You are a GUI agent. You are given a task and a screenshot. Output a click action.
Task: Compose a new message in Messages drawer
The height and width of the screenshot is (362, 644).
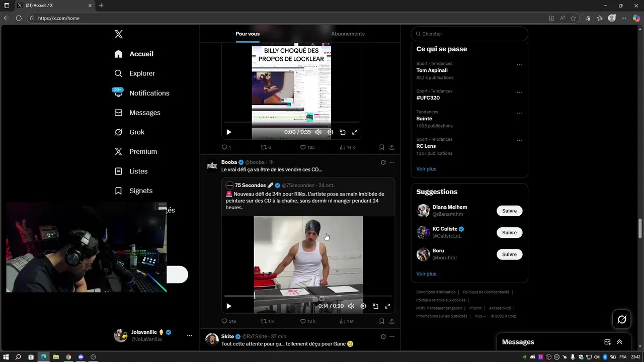click(x=607, y=342)
